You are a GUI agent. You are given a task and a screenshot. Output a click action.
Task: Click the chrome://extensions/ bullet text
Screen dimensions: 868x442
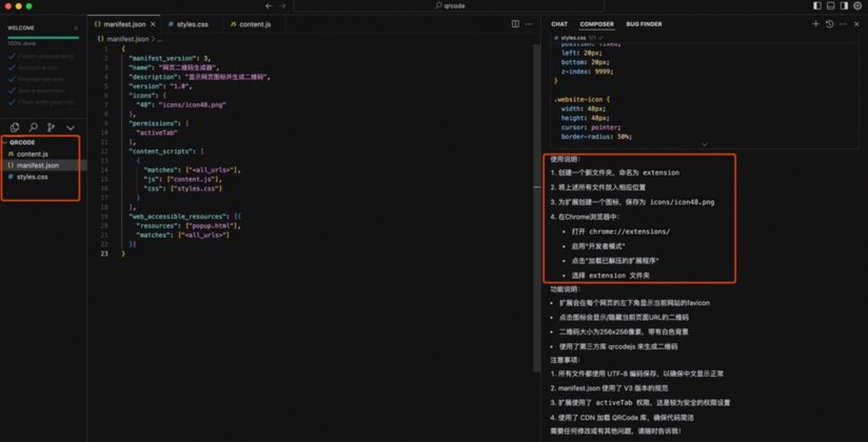[620, 232]
